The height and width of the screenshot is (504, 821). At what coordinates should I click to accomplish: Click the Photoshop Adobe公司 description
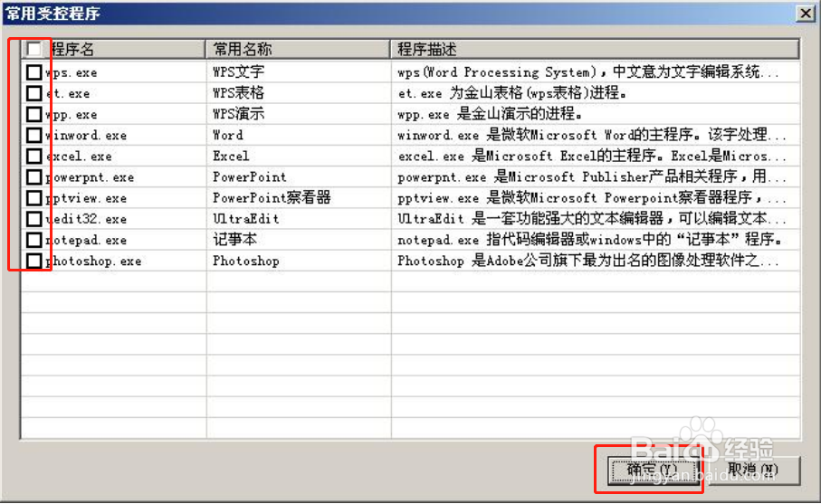(x=588, y=260)
